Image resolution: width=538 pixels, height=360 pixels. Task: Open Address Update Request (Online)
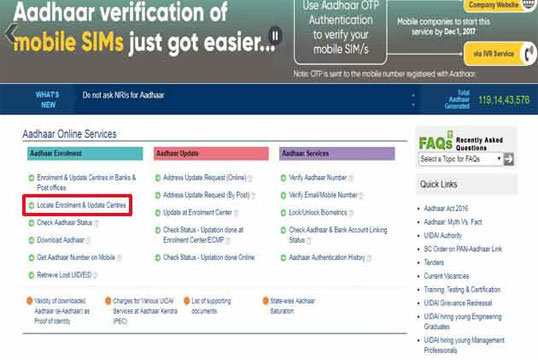(204, 178)
